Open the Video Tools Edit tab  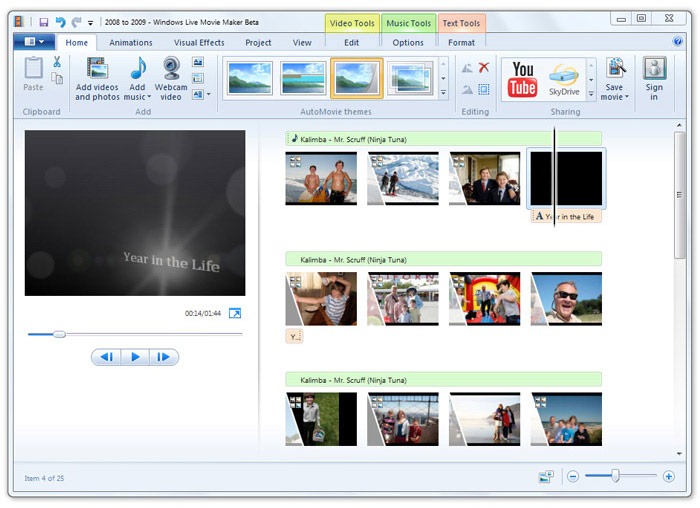351,42
